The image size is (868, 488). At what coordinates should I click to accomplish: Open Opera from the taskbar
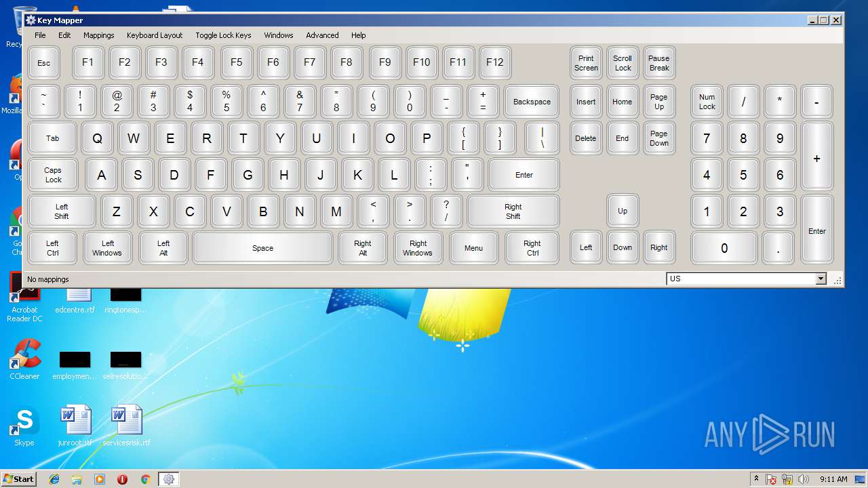(123, 479)
